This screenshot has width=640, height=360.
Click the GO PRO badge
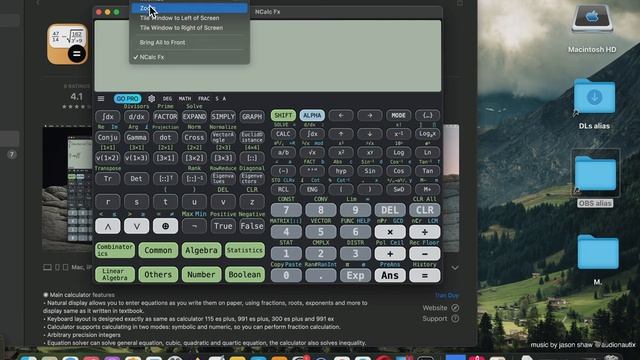(127, 99)
